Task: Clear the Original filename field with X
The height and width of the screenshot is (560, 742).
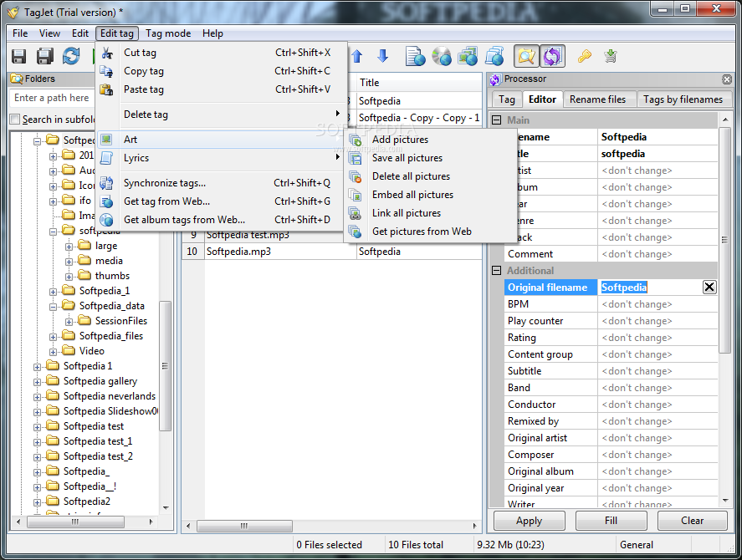Action: (x=709, y=287)
